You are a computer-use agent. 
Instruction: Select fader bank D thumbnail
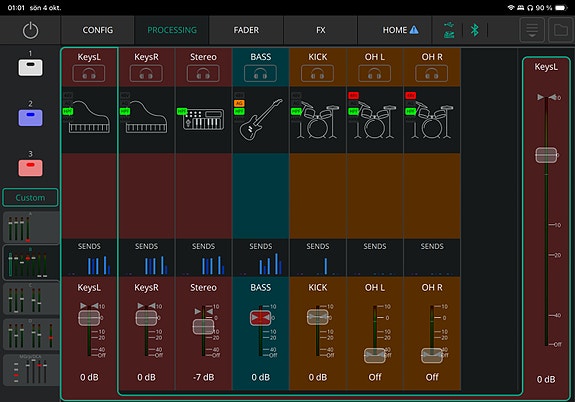click(31, 334)
